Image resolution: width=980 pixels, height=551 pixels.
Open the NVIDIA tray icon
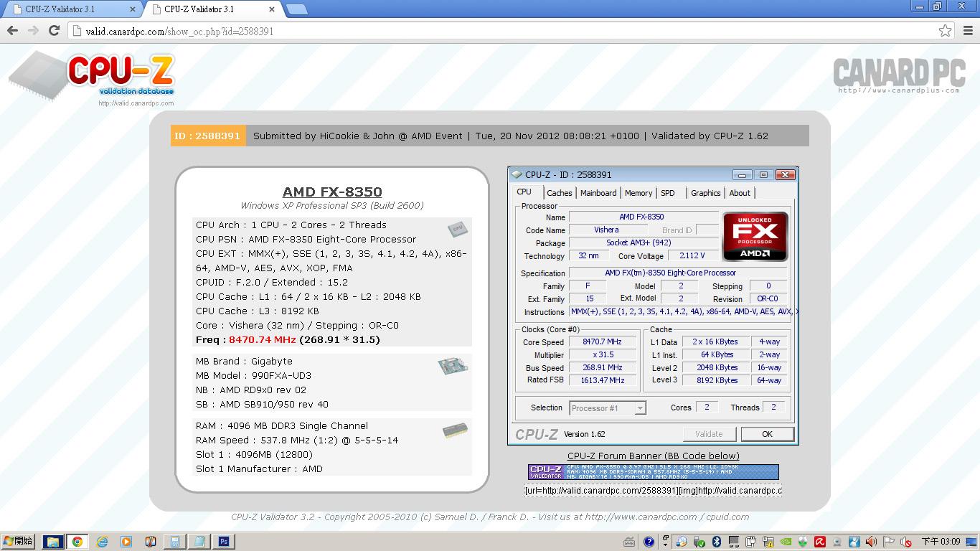[786, 542]
